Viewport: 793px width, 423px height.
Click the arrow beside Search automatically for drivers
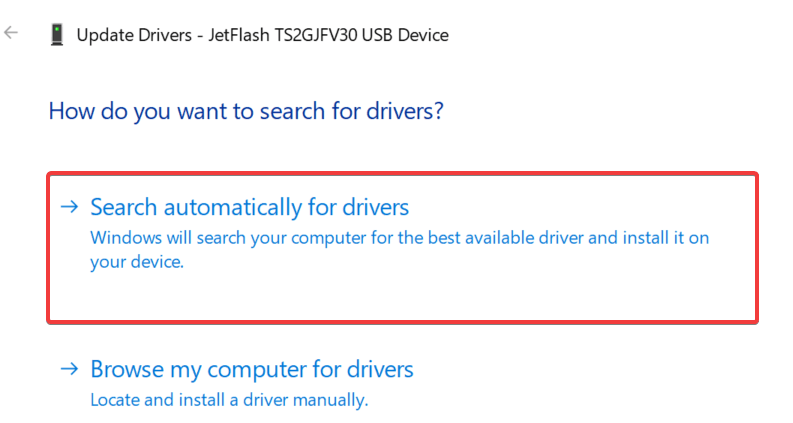pyautogui.click(x=69, y=207)
